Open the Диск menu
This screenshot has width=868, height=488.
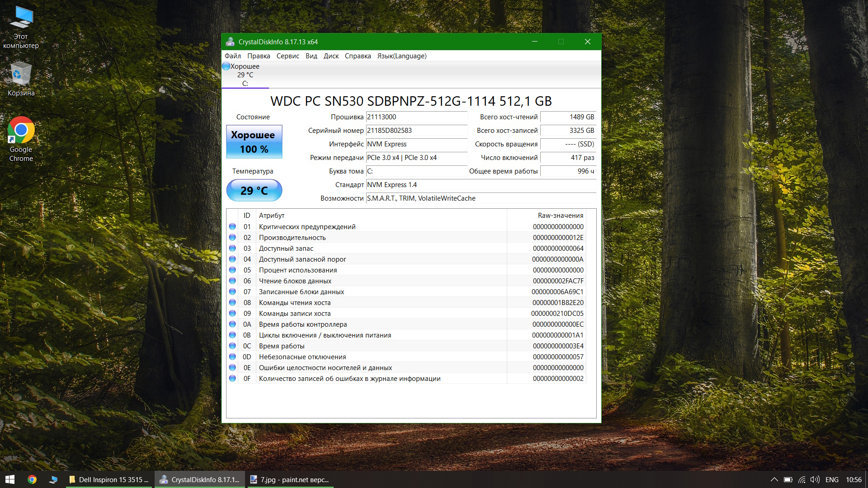[x=331, y=56]
